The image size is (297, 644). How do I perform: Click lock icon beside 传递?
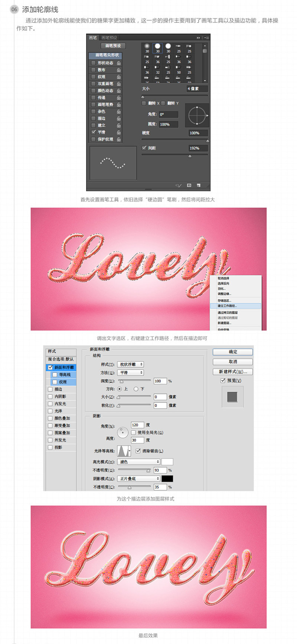pyautogui.click(x=119, y=98)
